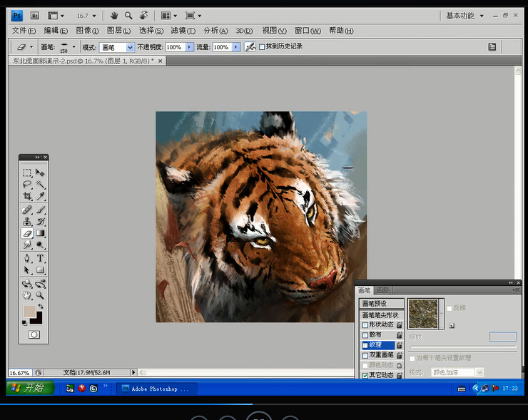
Task: Select the Eraser tool in the toolbox
Action: point(26,233)
